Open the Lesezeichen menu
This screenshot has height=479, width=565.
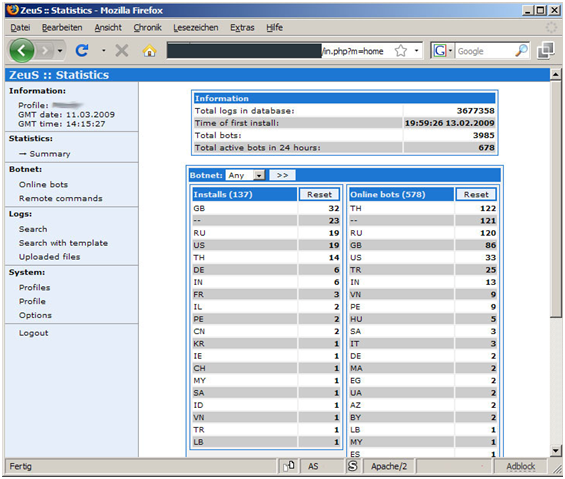point(196,27)
